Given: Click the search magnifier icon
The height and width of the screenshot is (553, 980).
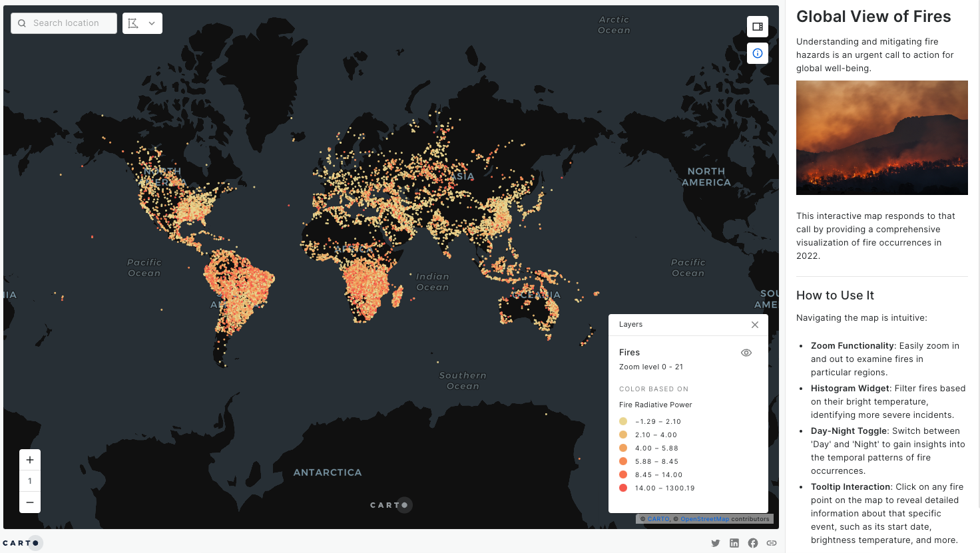Looking at the screenshot, I should pyautogui.click(x=22, y=23).
